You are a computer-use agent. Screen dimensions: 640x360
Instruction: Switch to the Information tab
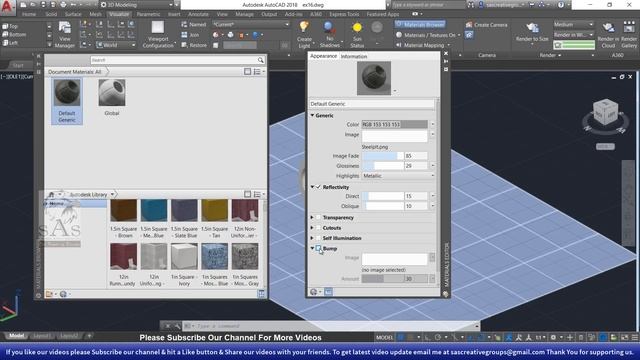(354, 56)
